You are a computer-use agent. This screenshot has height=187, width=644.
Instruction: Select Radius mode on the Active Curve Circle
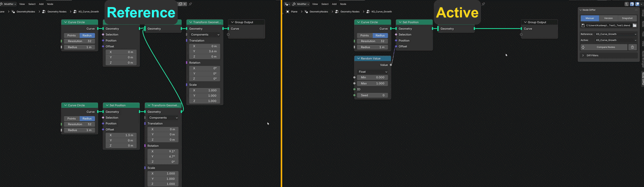click(380, 35)
